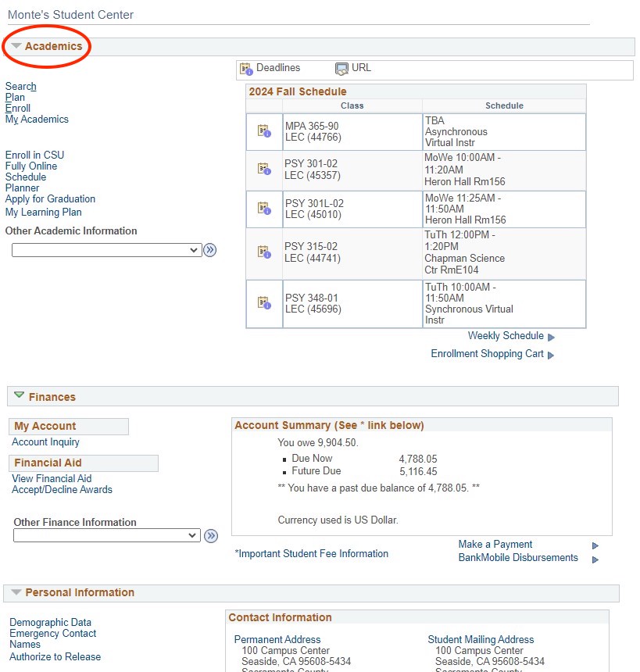Click go arrow beside Other Academic Information

[209, 250]
